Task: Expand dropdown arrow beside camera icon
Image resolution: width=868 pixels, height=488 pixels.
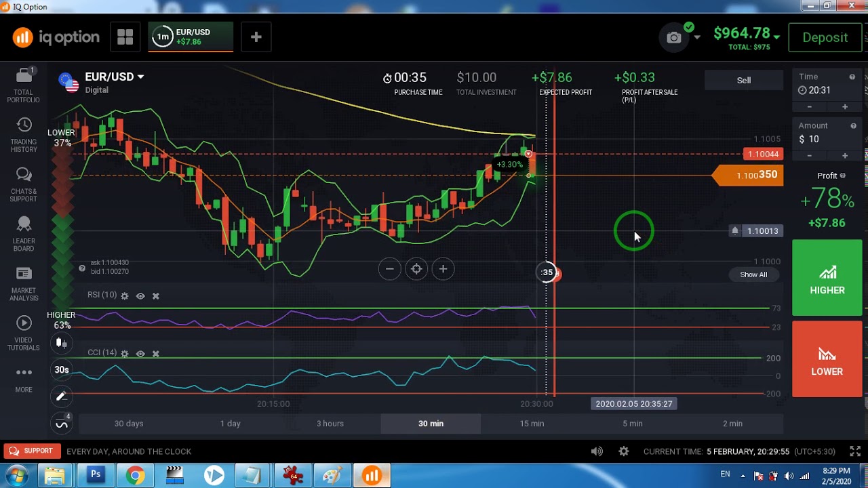Action: click(x=696, y=37)
